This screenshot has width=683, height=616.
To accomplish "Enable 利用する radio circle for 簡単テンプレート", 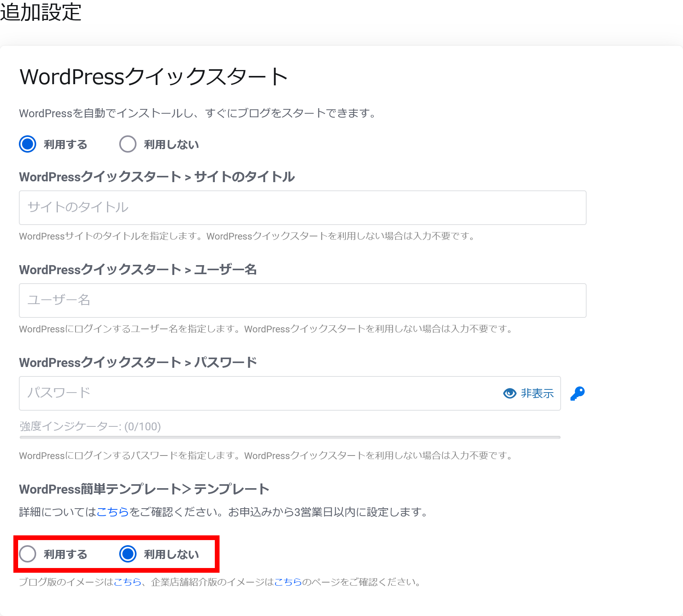I will click(28, 554).
